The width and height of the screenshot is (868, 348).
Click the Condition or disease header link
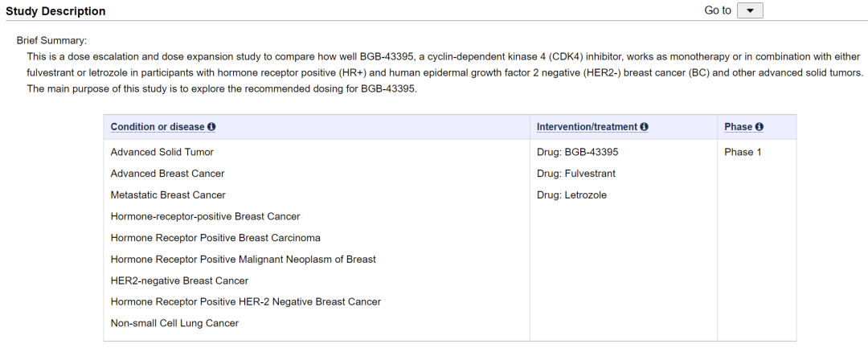pyautogui.click(x=158, y=127)
